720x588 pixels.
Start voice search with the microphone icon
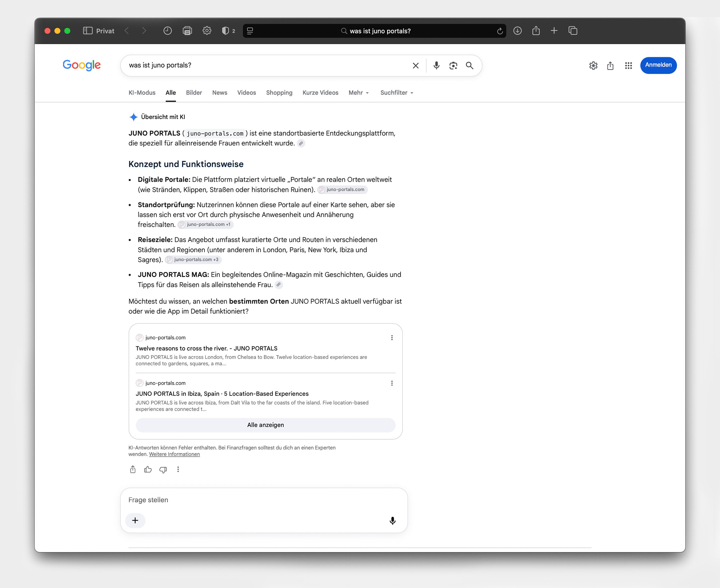point(436,65)
